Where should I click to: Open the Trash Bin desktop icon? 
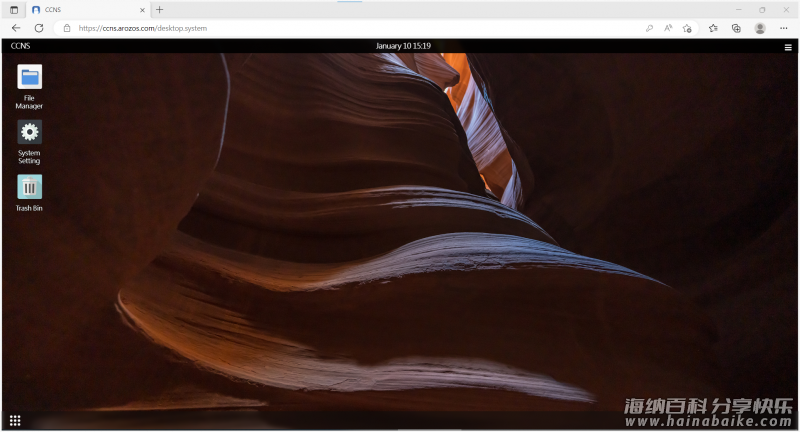29,193
